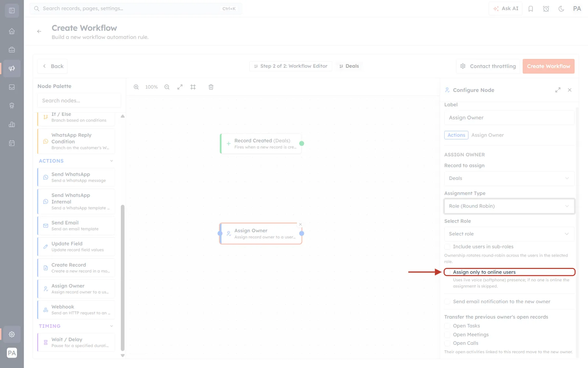Click the Create Workflow button
588x368 pixels.
pyautogui.click(x=548, y=66)
